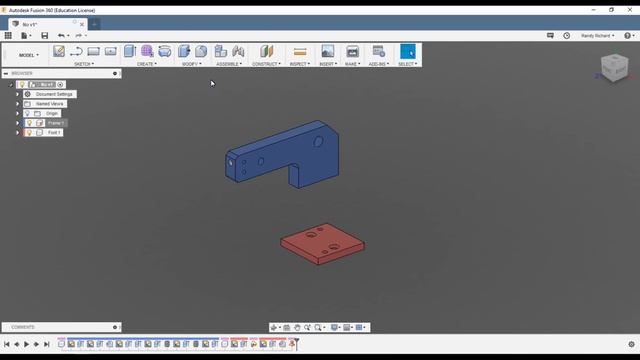Image resolution: width=640 pixels, height=360 pixels.
Task: Open timeline settings gear
Action: 631,344
